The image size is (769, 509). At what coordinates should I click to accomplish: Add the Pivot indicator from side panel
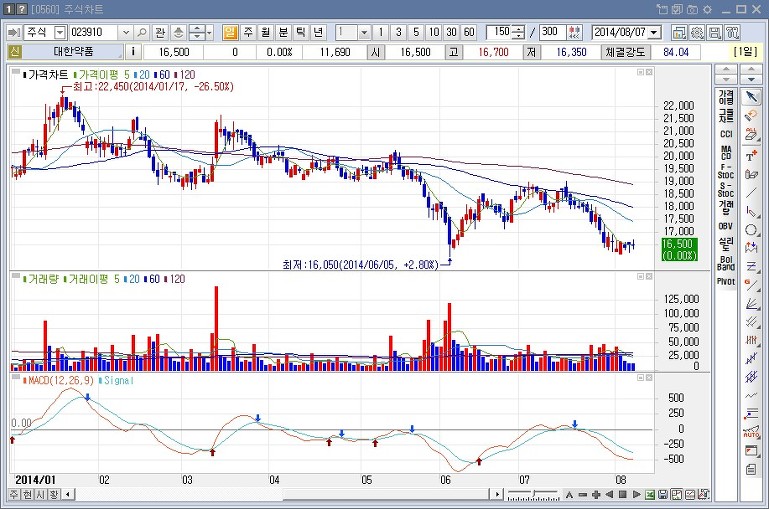726,281
